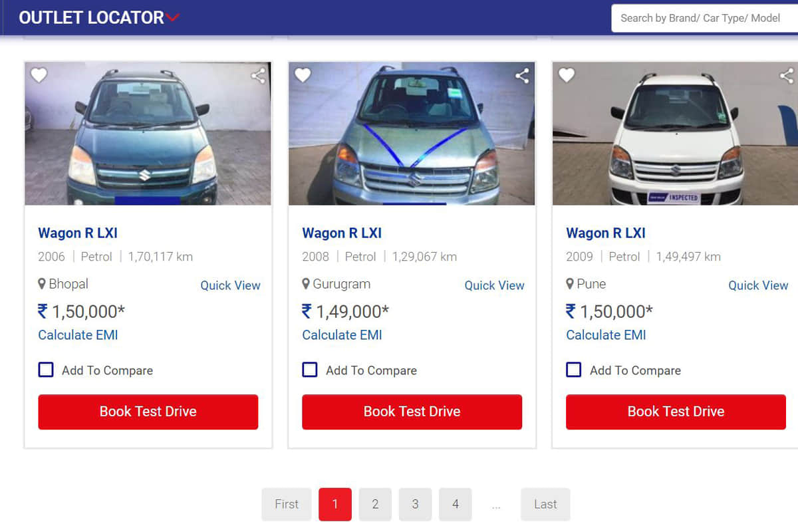Open Quick View for the Gurugram listing
The width and height of the screenshot is (798, 532).
point(494,285)
